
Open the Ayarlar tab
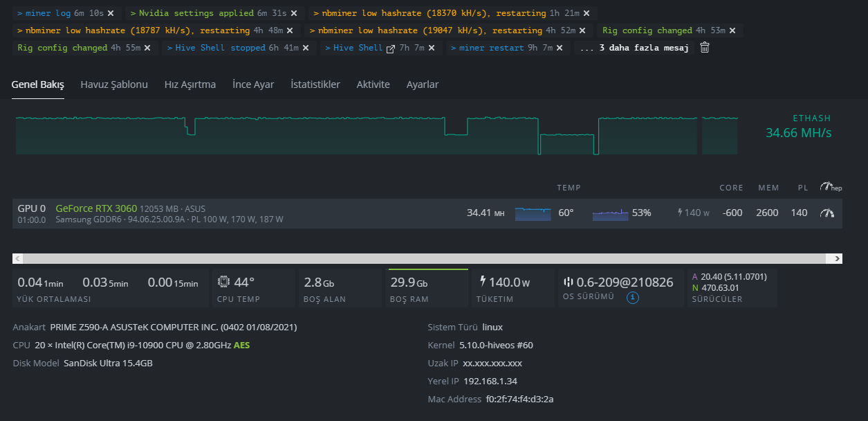tap(422, 84)
